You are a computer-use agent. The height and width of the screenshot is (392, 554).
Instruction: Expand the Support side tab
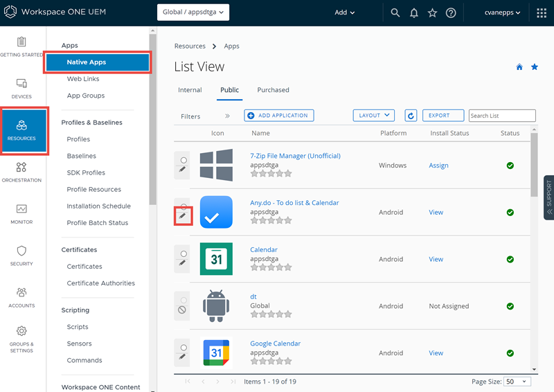pyautogui.click(x=548, y=197)
